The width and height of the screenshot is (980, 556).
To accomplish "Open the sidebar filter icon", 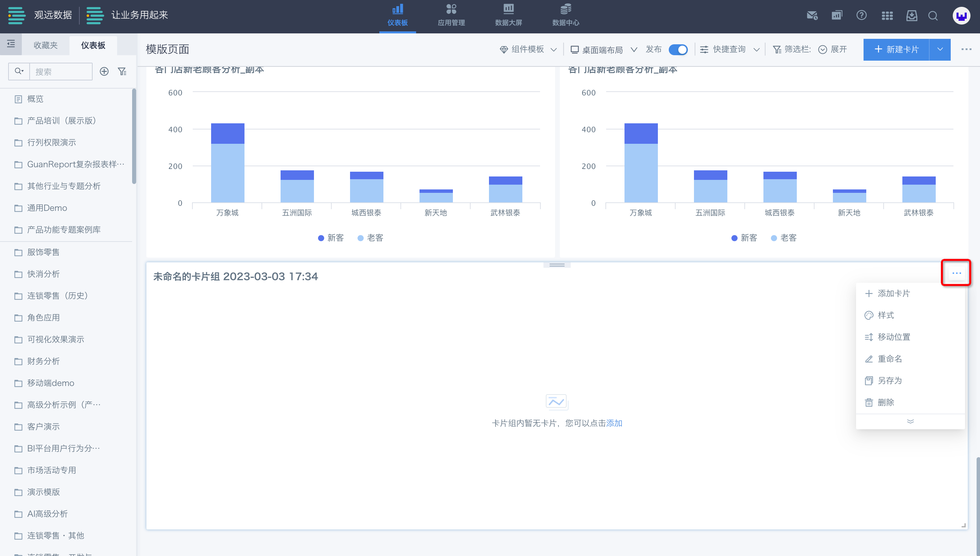I will (x=122, y=72).
